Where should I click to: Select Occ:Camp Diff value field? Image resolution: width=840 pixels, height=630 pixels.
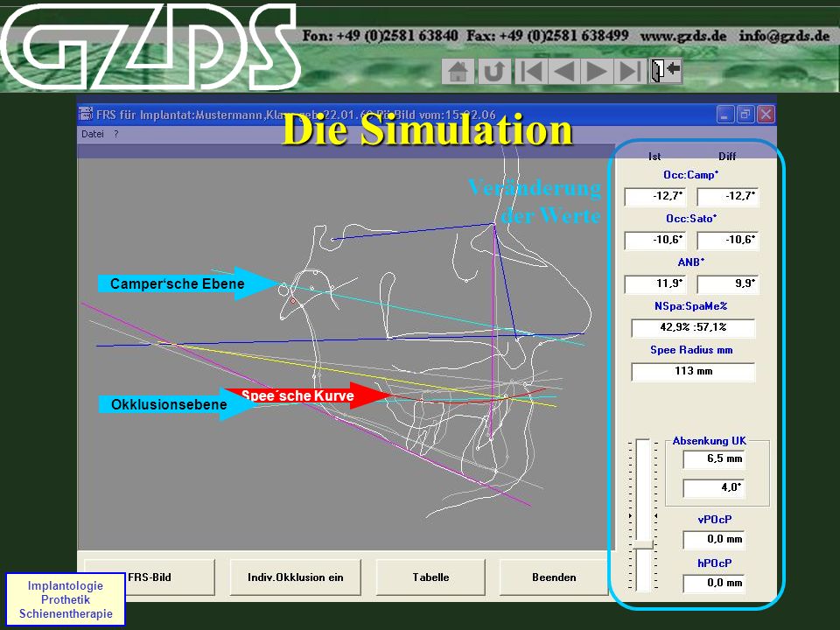click(727, 196)
